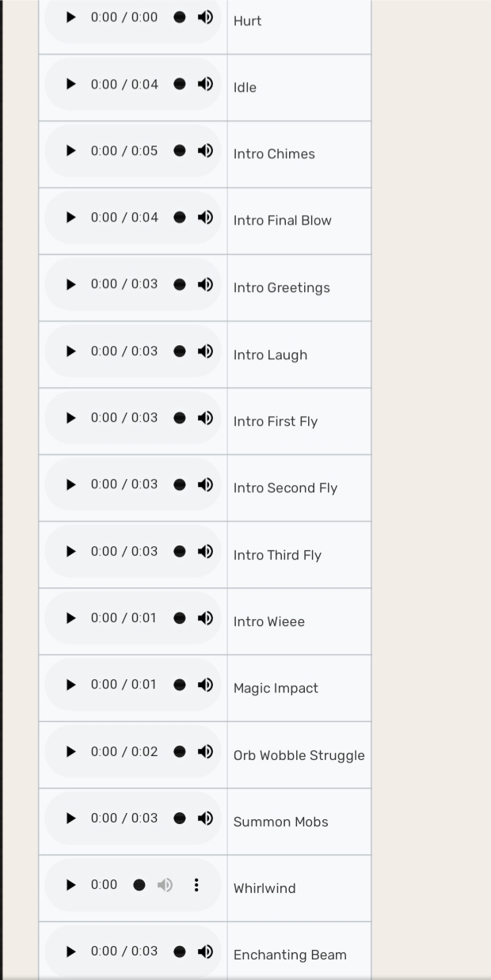The height and width of the screenshot is (980, 491).
Task: Play the Whirlwind audio clip
Action: [x=70, y=885]
